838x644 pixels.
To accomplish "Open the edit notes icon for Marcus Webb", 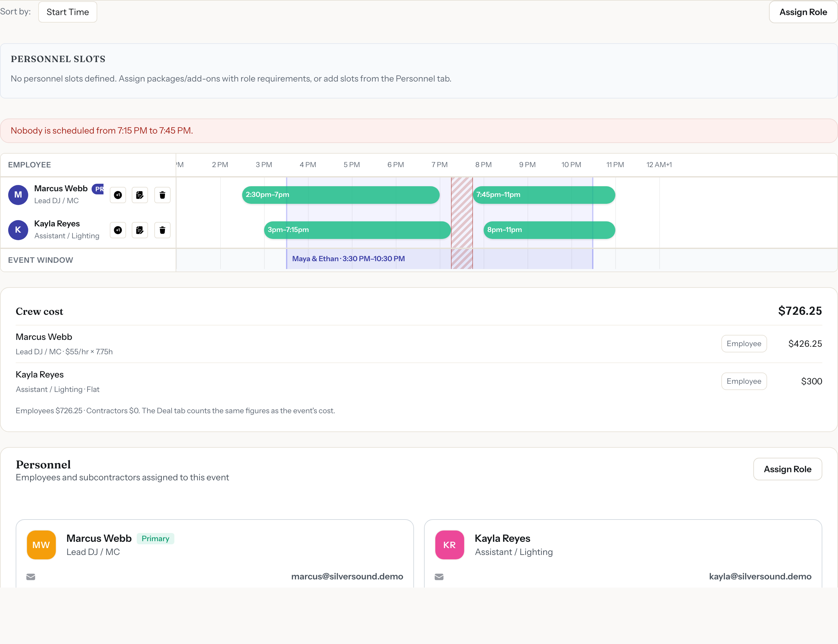I will [140, 195].
